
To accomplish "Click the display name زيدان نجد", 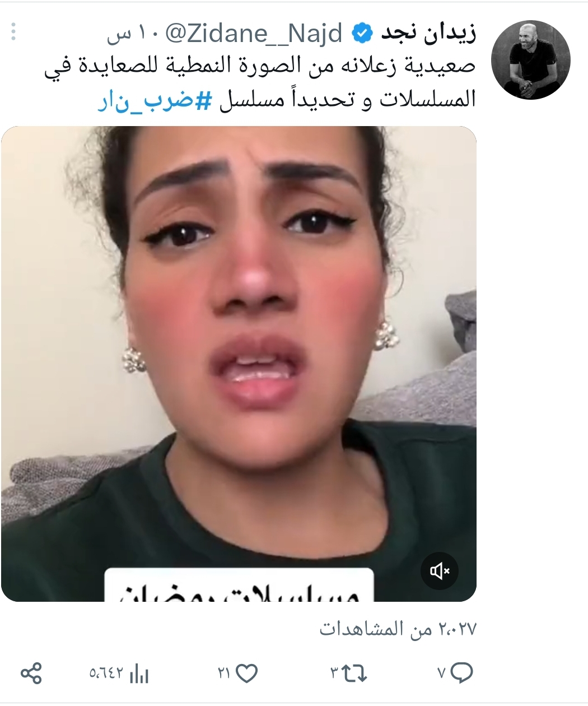I will [428, 33].
